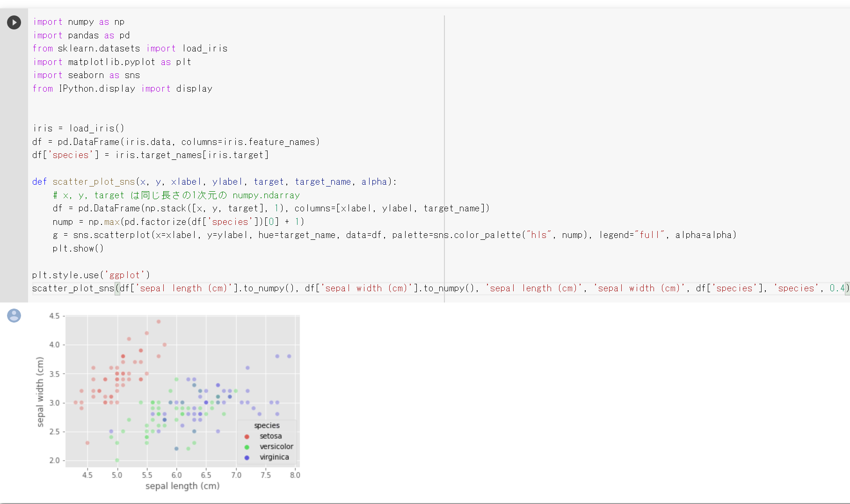This screenshot has width=850, height=504.
Task: Click the "hls" palette string in code
Action: coord(539,235)
